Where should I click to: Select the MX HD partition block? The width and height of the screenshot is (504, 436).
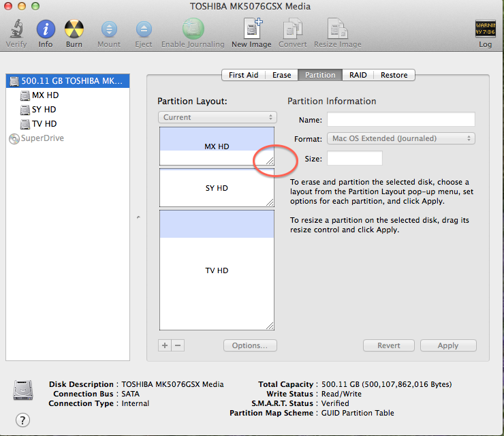tap(217, 146)
